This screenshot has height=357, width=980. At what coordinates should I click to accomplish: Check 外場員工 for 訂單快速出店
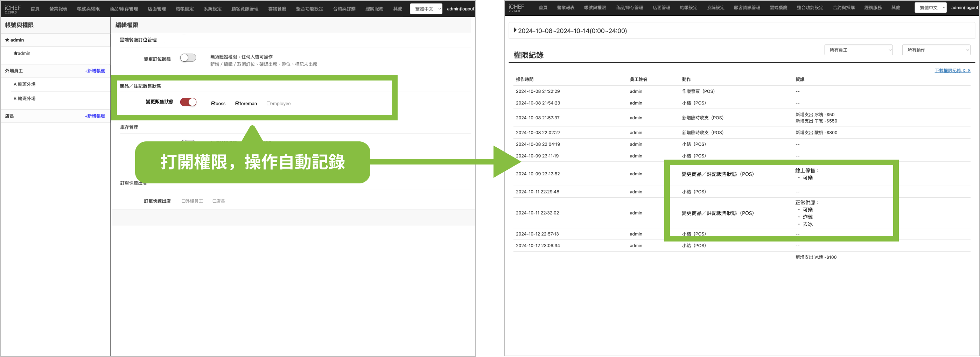click(x=184, y=201)
